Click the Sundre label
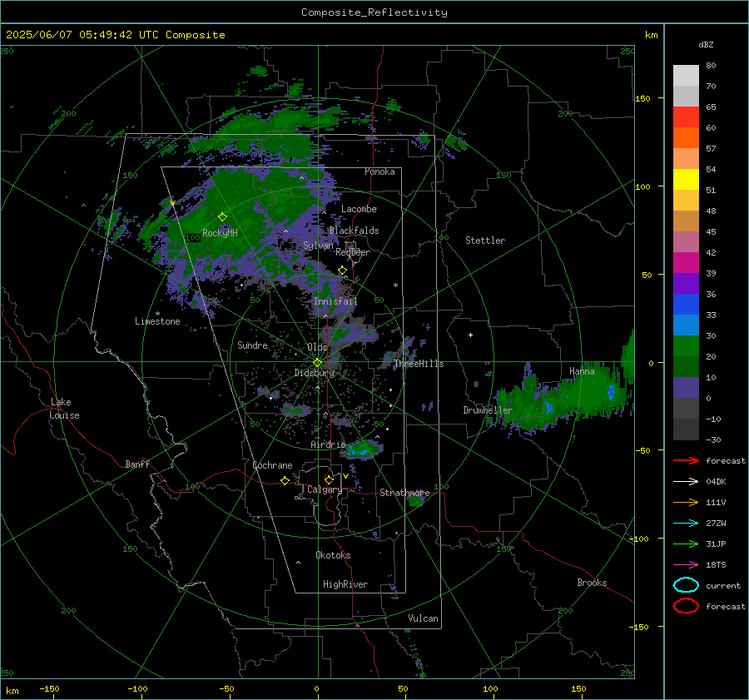This screenshot has width=749, height=700. click(x=252, y=345)
